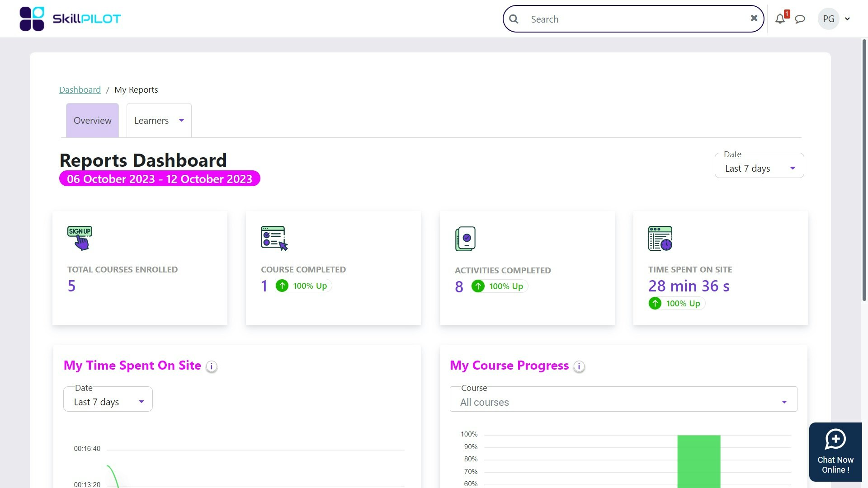Show info for My Course Progress
Image resolution: width=868 pixels, height=488 pixels.
[579, 366]
